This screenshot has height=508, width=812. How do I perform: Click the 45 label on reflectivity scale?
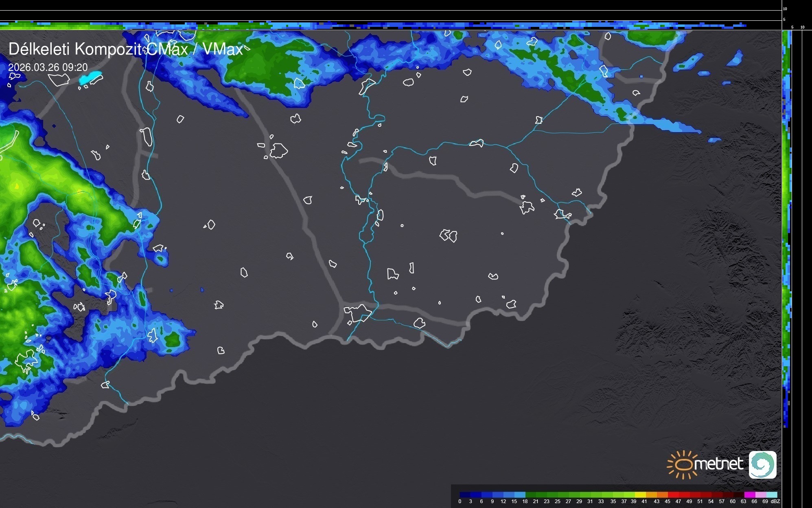667,501
